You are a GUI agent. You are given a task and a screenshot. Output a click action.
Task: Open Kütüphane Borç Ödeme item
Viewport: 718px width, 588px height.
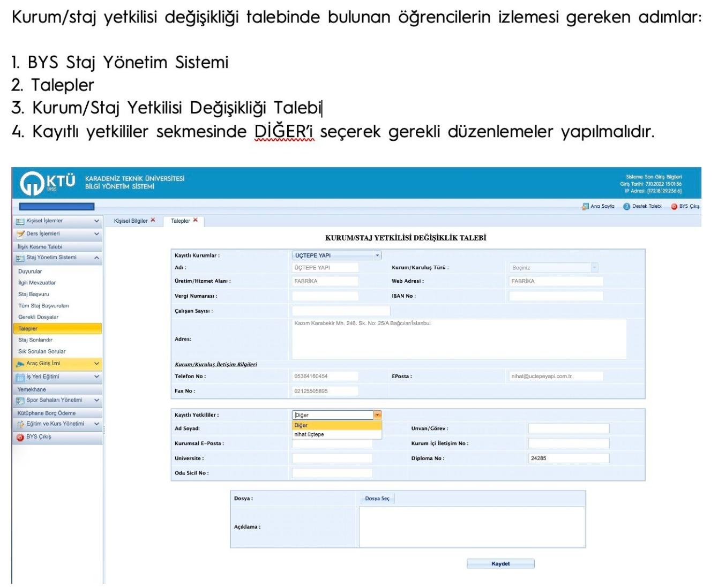click(57, 413)
